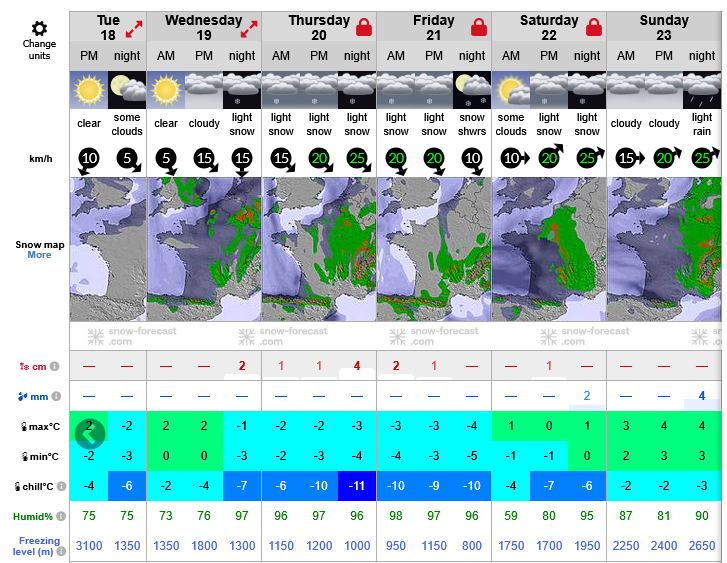Select the Tue 18 day header
Image resolution: width=727 pixels, height=563 pixels.
click(108, 28)
